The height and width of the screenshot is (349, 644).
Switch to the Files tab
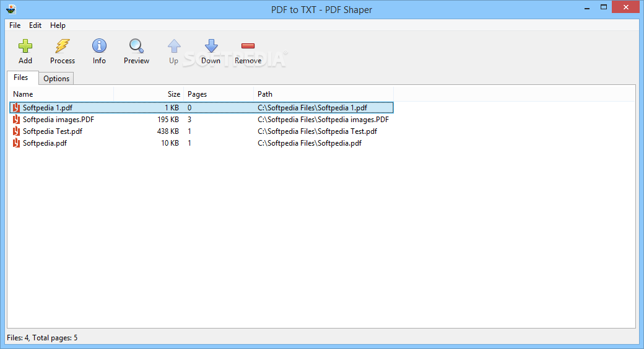click(21, 77)
